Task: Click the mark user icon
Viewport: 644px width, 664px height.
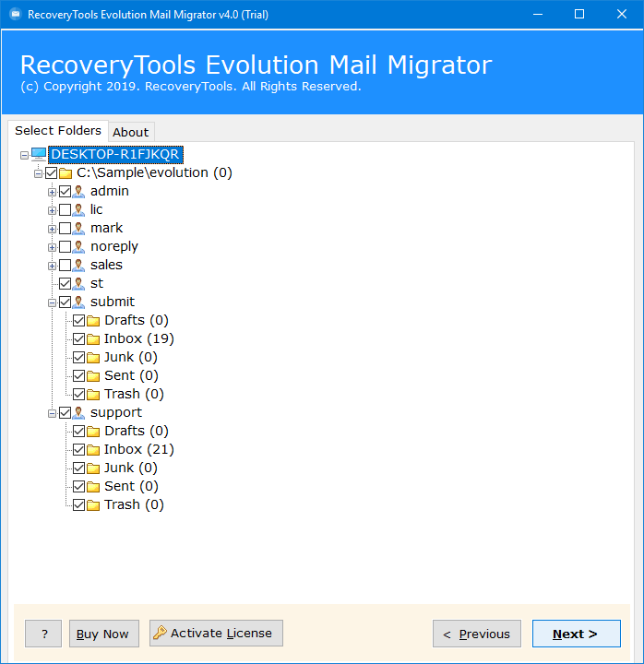Action: coord(78,229)
